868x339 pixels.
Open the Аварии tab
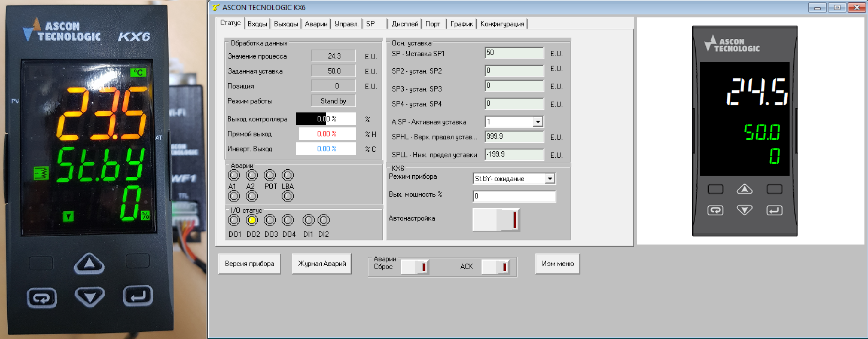coord(316,24)
